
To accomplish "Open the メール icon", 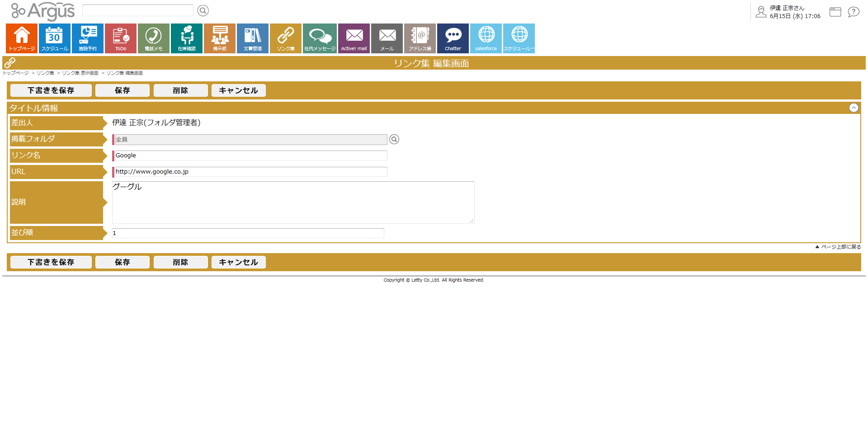I will [387, 38].
